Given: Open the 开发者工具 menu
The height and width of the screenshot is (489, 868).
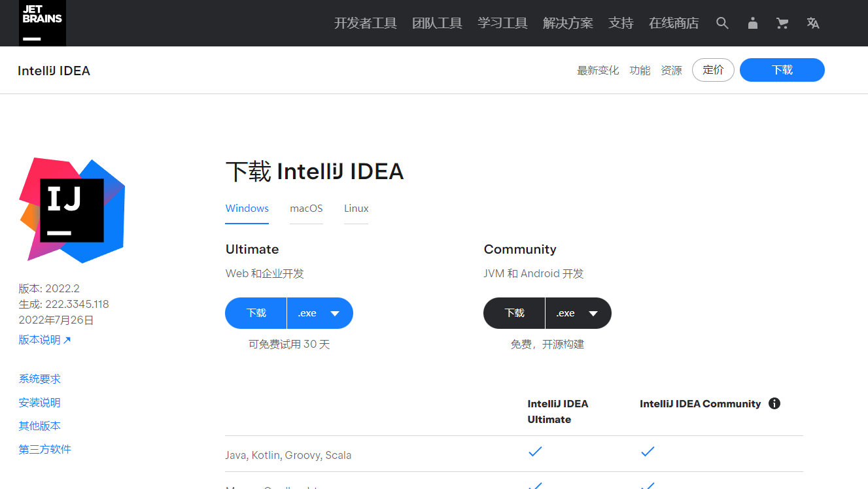Looking at the screenshot, I should pos(366,24).
